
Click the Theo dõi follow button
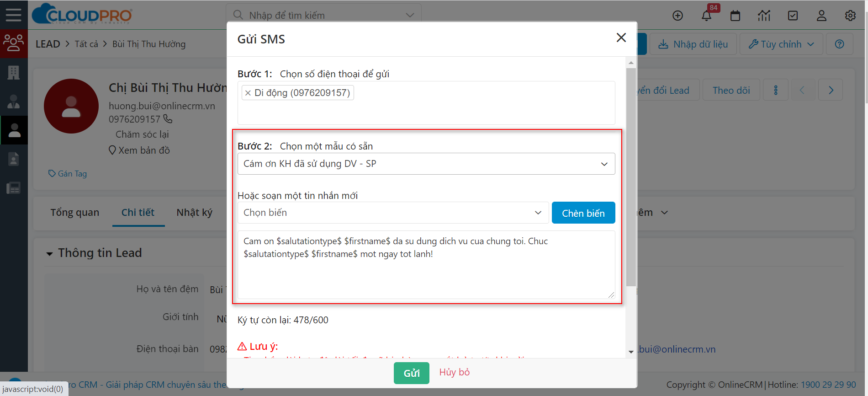(x=731, y=90)
